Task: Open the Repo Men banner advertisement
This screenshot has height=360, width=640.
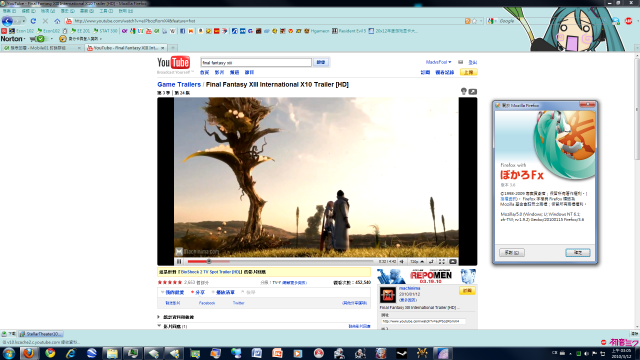Action: pyautogui.click(x=426, y=276)
